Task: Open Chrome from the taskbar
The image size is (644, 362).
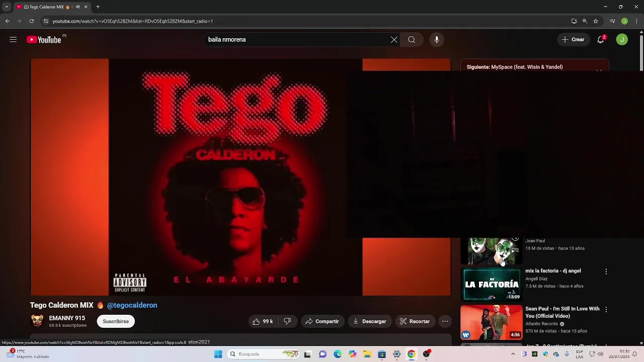Action: pyautogui.click(x=412, y=354)
